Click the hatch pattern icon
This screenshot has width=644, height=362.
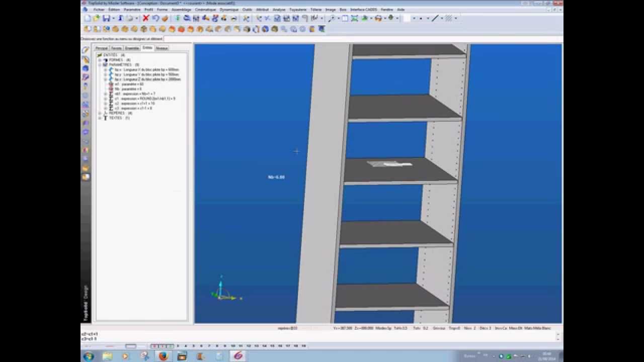pos(448,18)
